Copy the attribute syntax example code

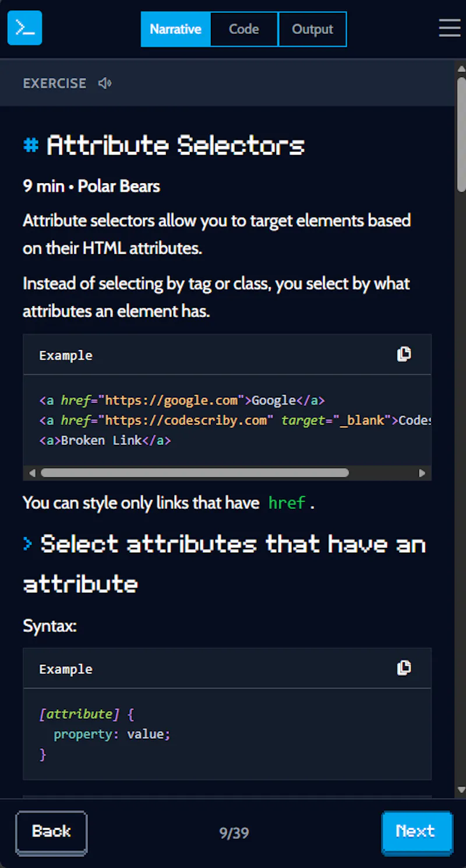pos(404,668)
